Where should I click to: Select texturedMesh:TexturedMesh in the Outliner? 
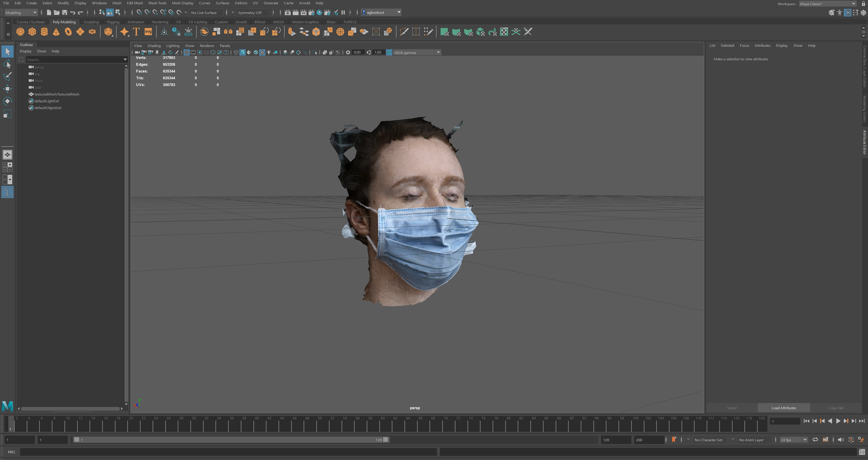click(x=57, y=94)
